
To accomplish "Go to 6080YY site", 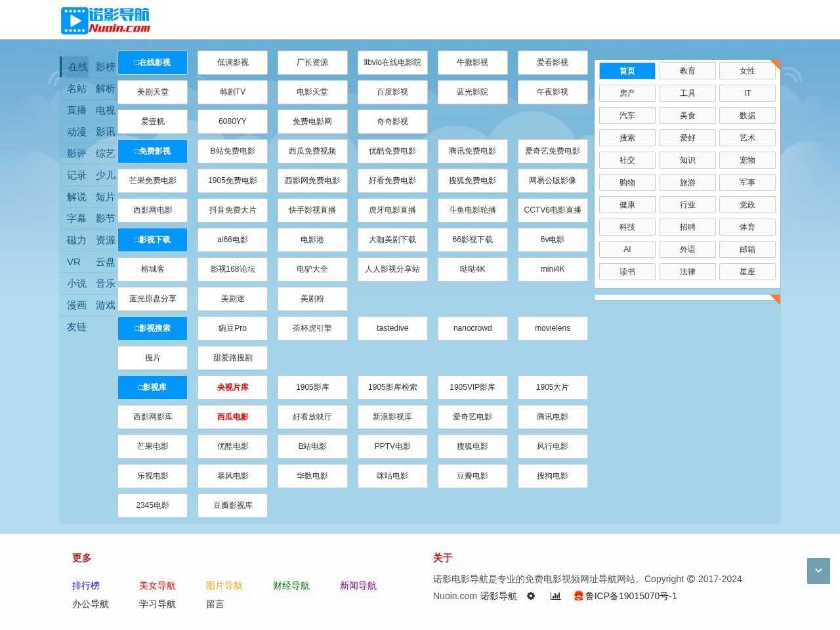I will tap(232, 121).
